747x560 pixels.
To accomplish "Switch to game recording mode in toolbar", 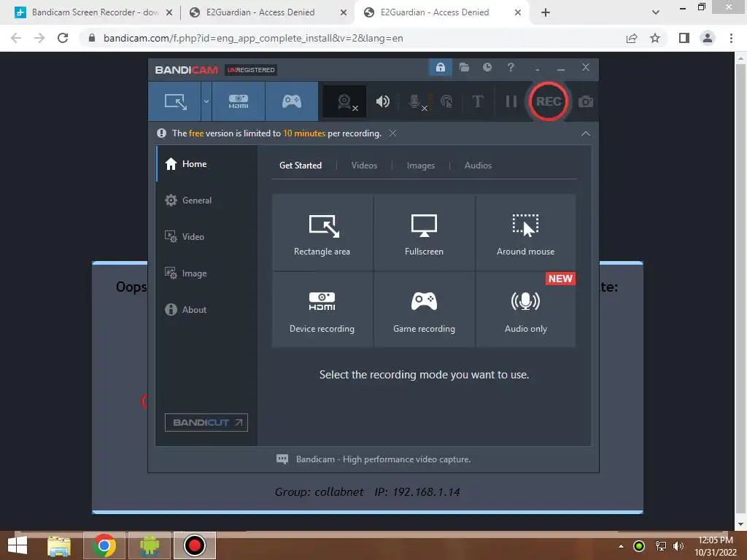I will (x=292, y=101).
